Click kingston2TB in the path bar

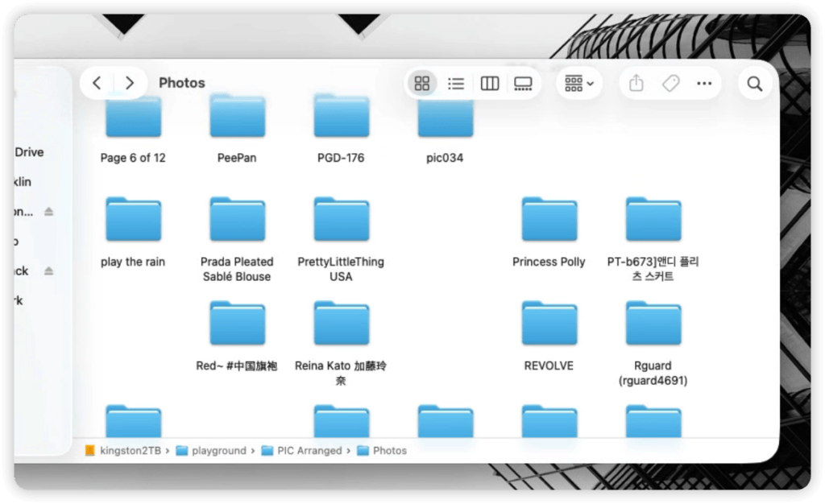point(124,450)
